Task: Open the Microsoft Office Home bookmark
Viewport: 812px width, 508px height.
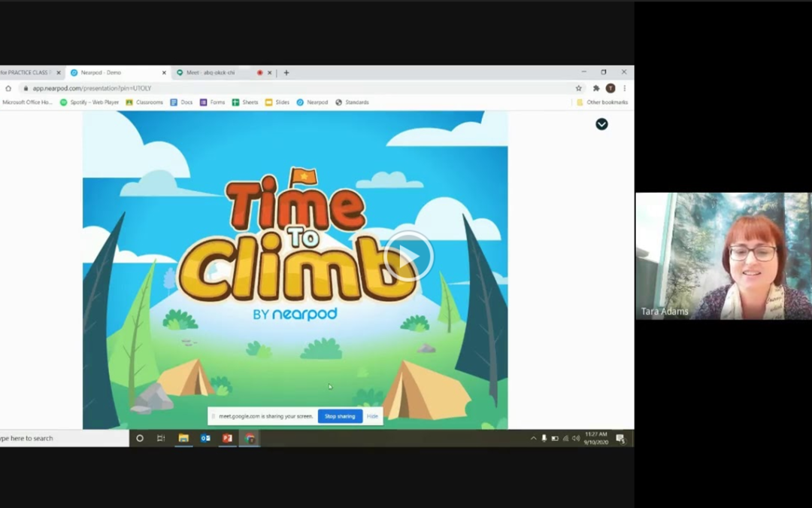Action: coord(27,102)
